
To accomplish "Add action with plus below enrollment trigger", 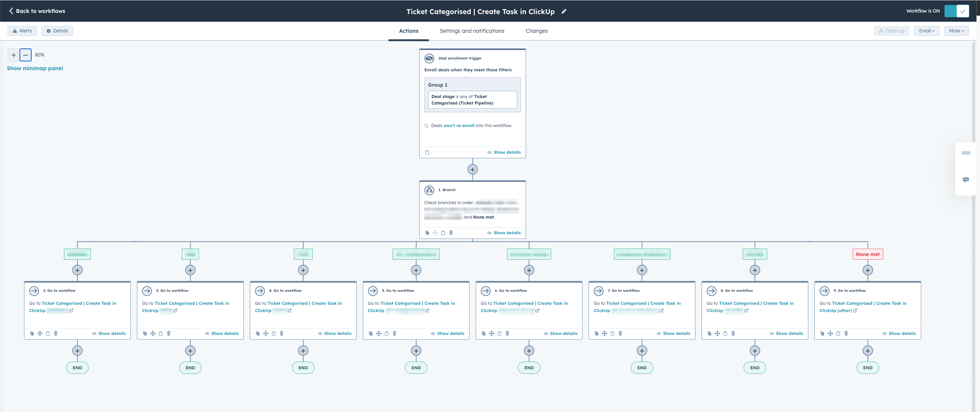I will [x=472, y=169].
